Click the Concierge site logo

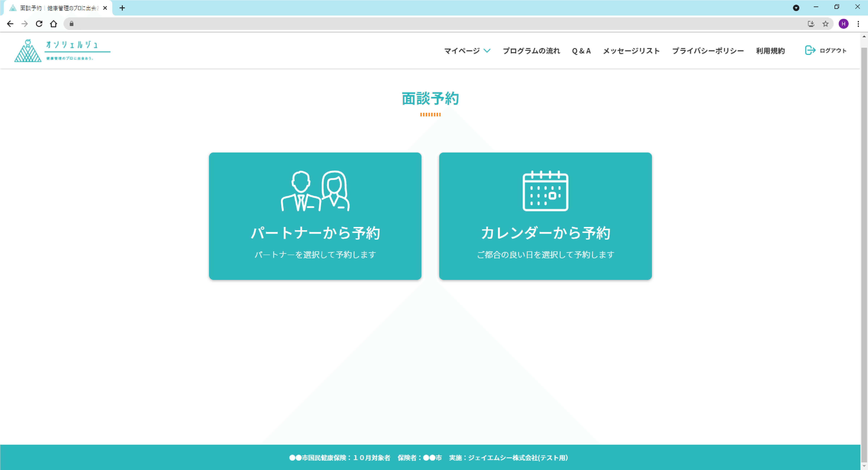click(62, 50)
